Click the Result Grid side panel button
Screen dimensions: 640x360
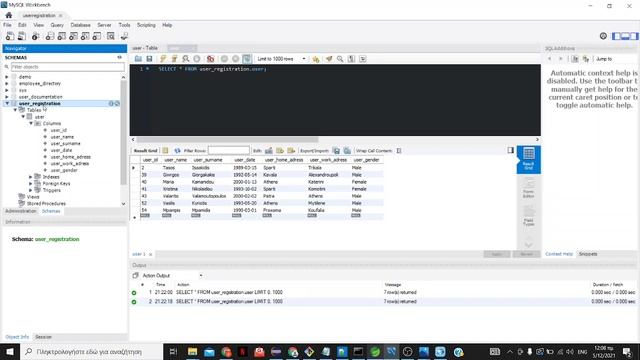[529, 159]
